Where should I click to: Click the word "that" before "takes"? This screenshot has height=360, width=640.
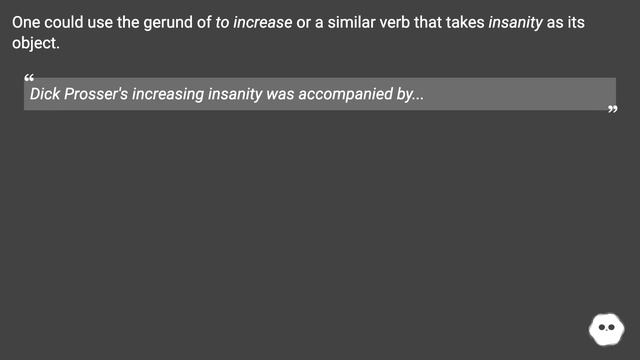pos(428,22)
